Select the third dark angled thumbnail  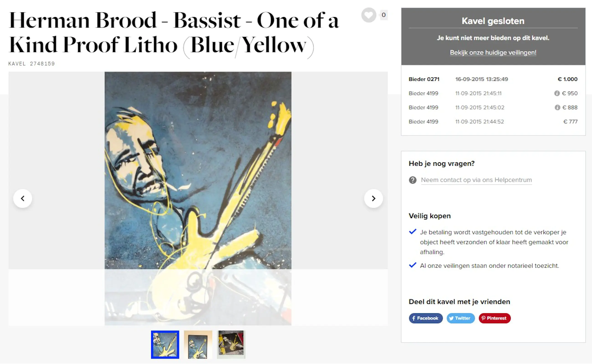click(x=231, y=344)
